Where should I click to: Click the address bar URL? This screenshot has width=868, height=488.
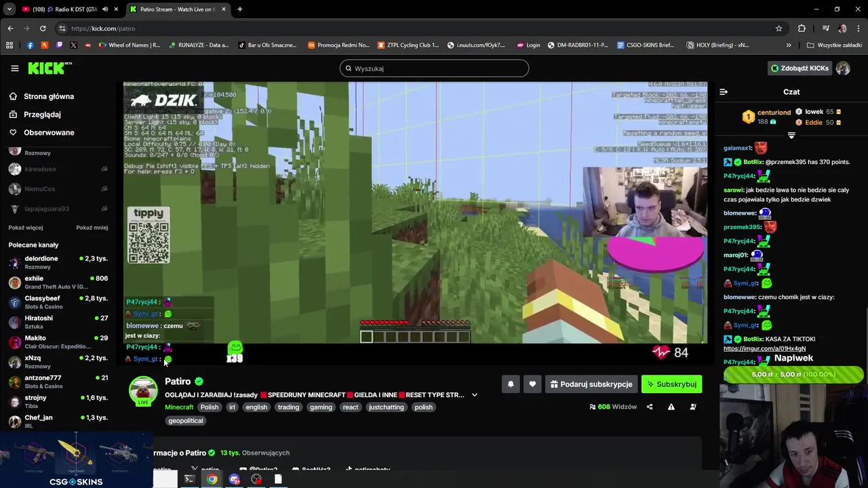tap(103, 28)
